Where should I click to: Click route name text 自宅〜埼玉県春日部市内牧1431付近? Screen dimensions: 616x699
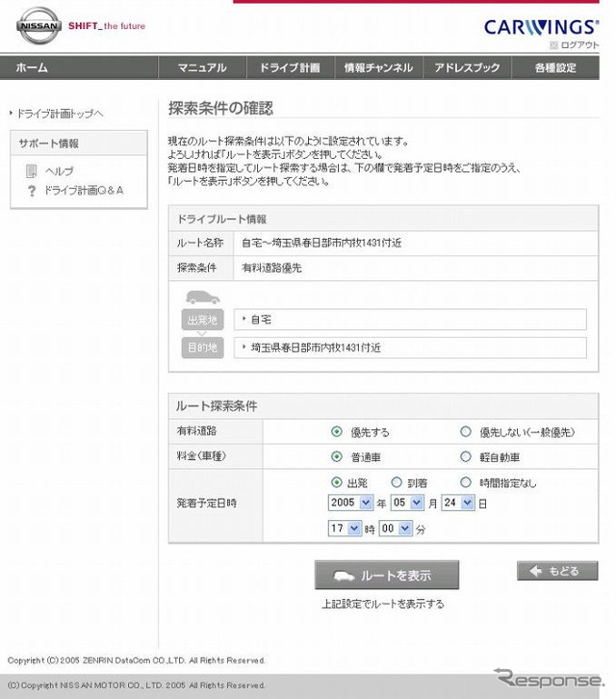coord(321,243)
